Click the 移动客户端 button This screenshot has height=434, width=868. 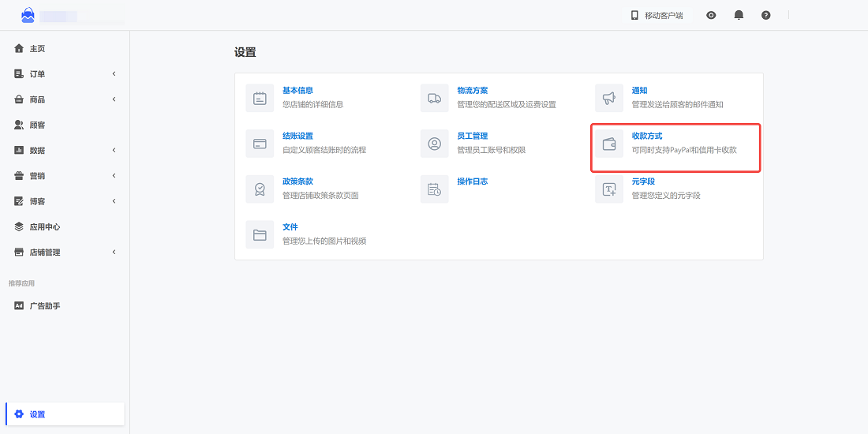(657, 15)
